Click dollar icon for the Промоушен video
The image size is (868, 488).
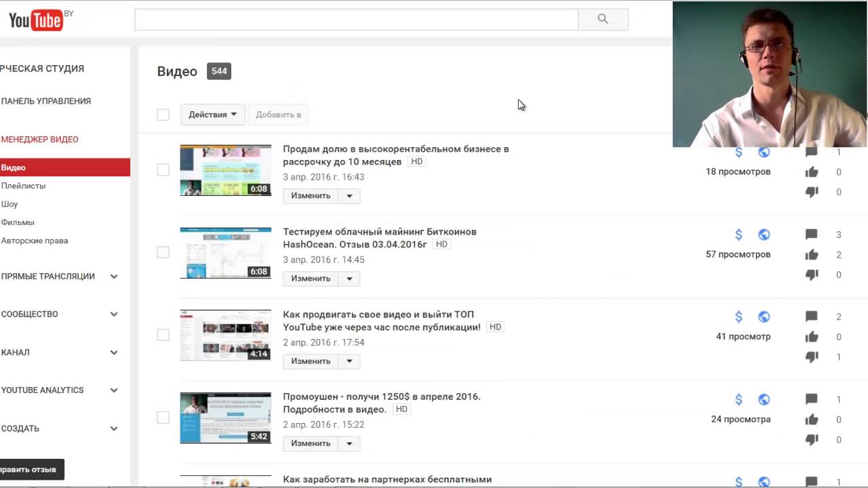point(738,399)
